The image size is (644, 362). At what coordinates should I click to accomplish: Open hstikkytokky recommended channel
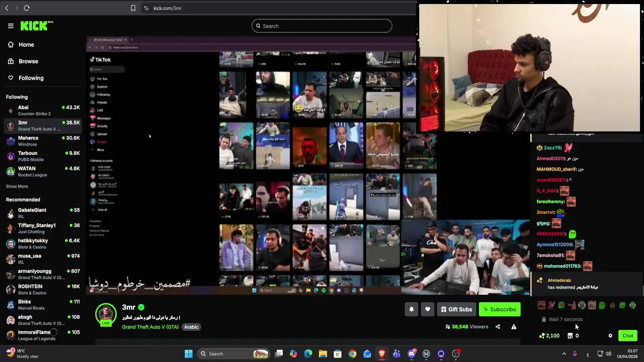pos(43,243)
